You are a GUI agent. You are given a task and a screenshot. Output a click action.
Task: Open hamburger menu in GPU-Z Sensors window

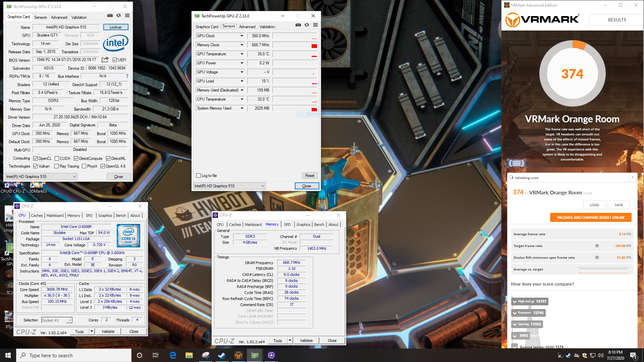click(x=316, y=25)
